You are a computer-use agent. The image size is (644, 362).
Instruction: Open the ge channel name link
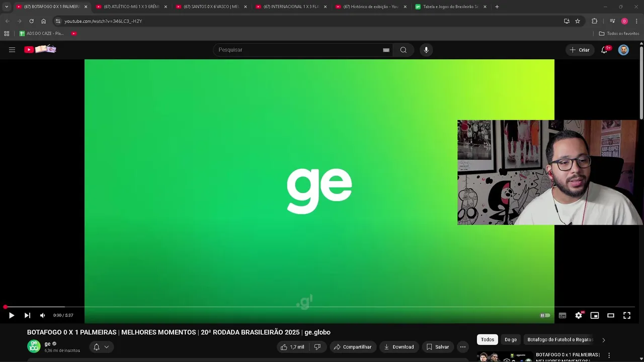pos(48,344)
